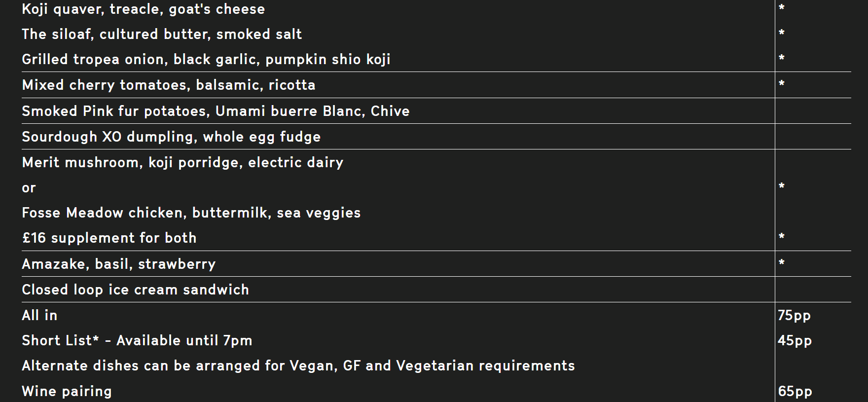
Task: Click the Alternate dishes dietary requirements note
Action: click(298, 366)
